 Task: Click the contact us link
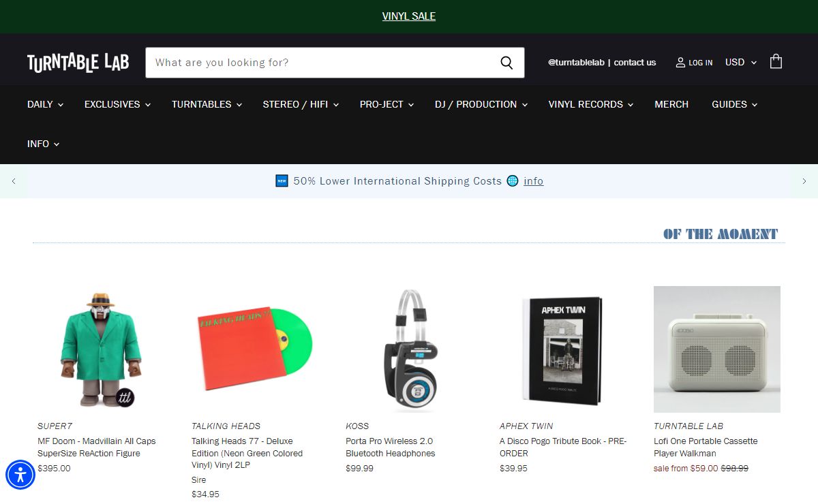coord(635,63)
